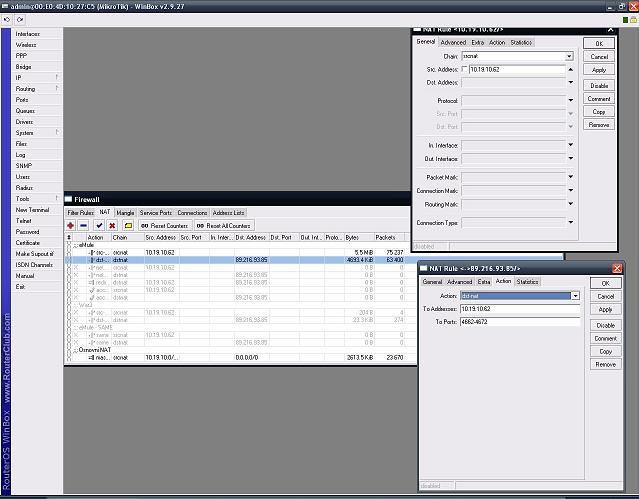Open Filter Rules tab in Firewall
The height and width of the screenshot is (499, 639).
80,213
